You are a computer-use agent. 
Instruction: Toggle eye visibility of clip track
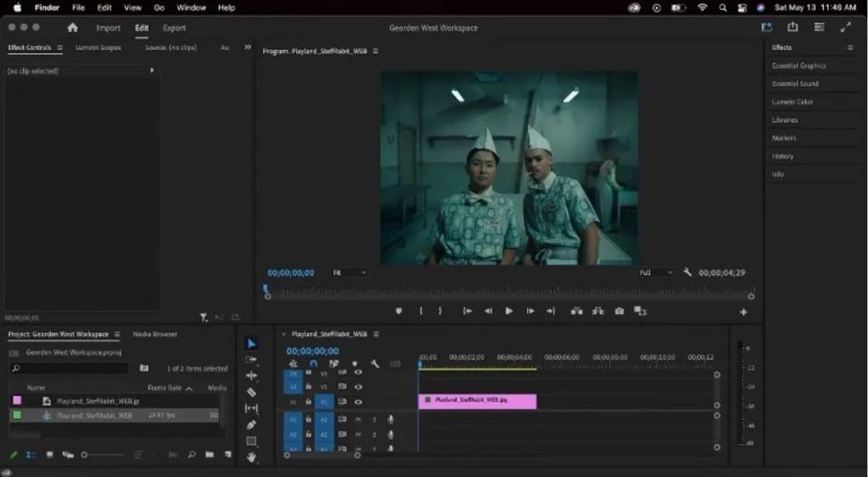[x=358, y=403]
